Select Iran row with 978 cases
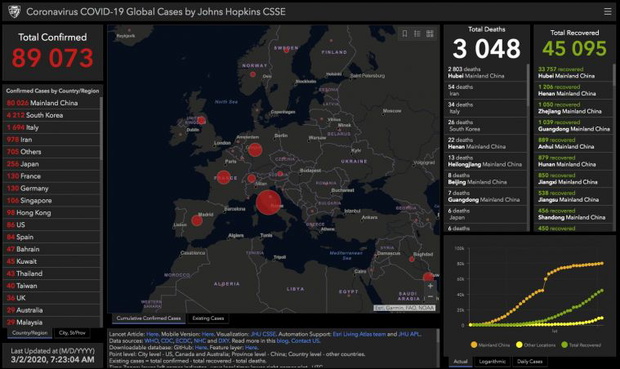Screen dimensions: 620x369 [x=52, y=140]
